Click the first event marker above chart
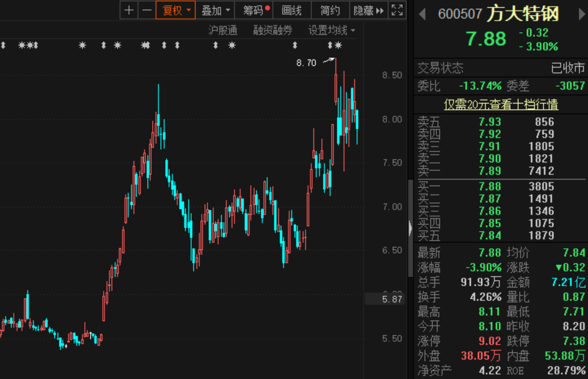The image size is (588, 379). pos(3,45)
